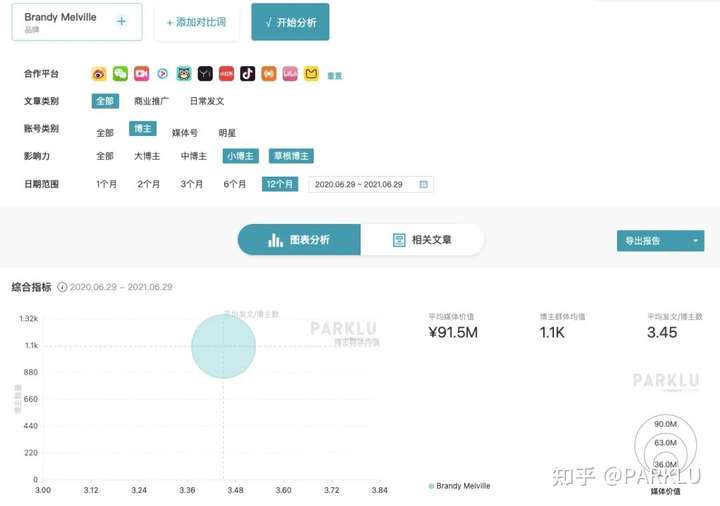
Task: Click the info icon next to 综合指标
Action: pos(62,287)
